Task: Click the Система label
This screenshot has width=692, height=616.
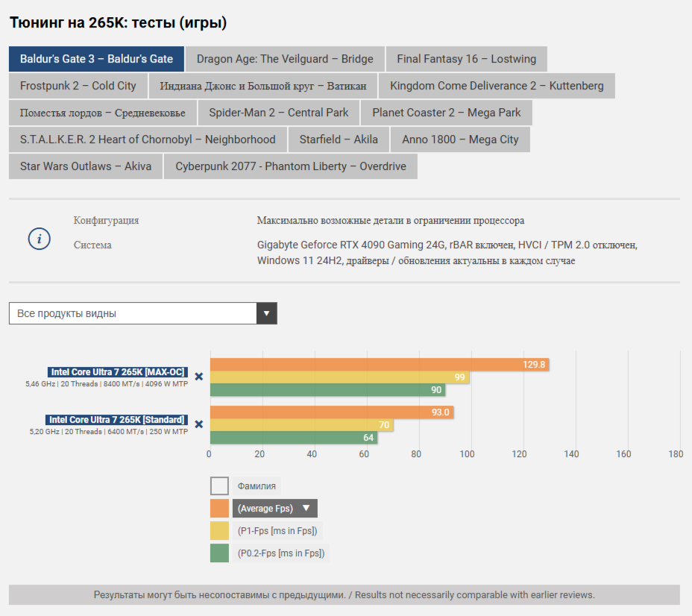Action: tap(92, 245)
